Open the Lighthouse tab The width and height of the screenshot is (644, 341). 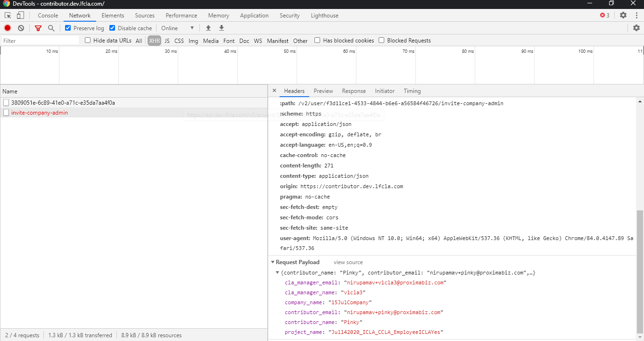pyautogui.click(x=324, y=15)
